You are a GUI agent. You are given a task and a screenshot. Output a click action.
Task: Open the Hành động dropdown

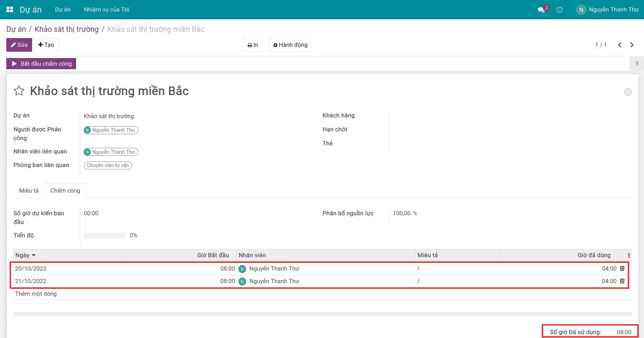coord(290,45)
